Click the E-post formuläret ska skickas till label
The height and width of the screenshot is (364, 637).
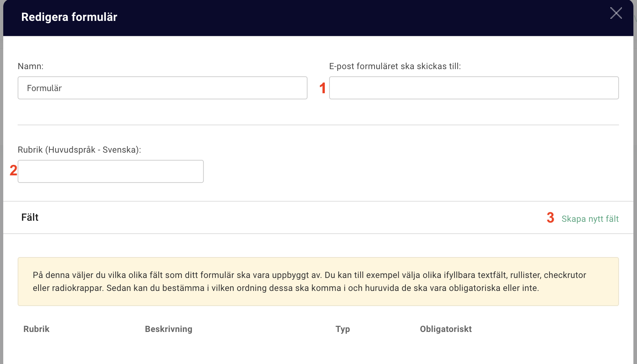395,66
